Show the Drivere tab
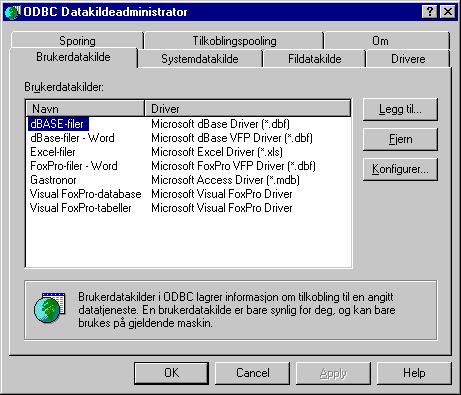The image size is (461, 395). pos(408,59)
